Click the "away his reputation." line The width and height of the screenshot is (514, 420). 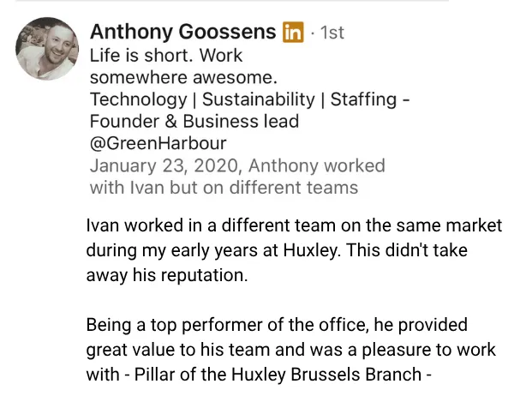pyautogui.click(x=167, y=275)
